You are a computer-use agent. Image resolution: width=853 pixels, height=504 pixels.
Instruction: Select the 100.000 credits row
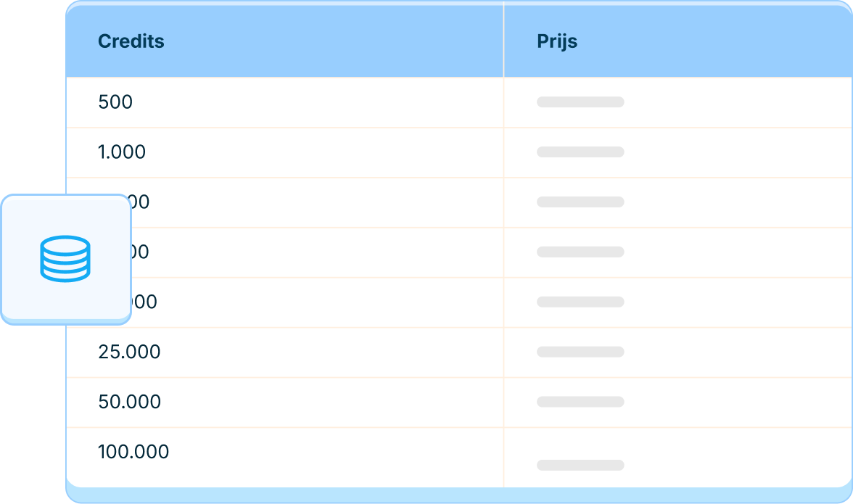pos(133,452)
